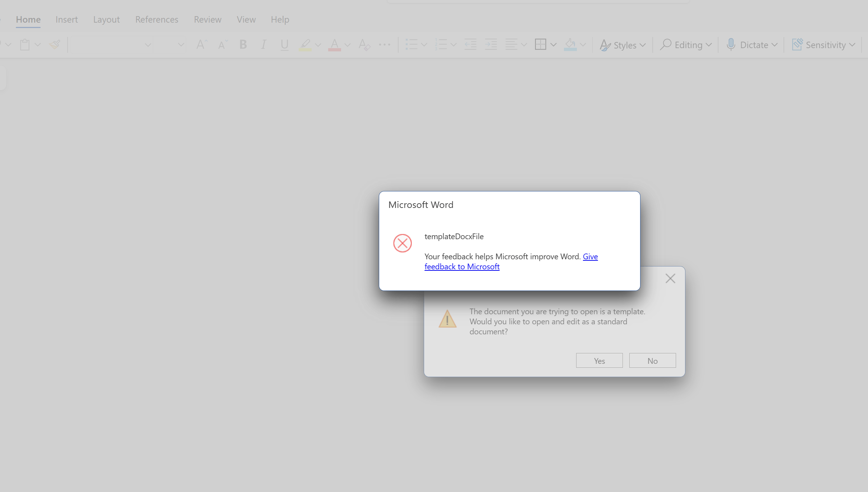The image size is (868, 492).
Task: Click the Dictate microphone button
Action: pyautogui.click(x=747, y=45)
